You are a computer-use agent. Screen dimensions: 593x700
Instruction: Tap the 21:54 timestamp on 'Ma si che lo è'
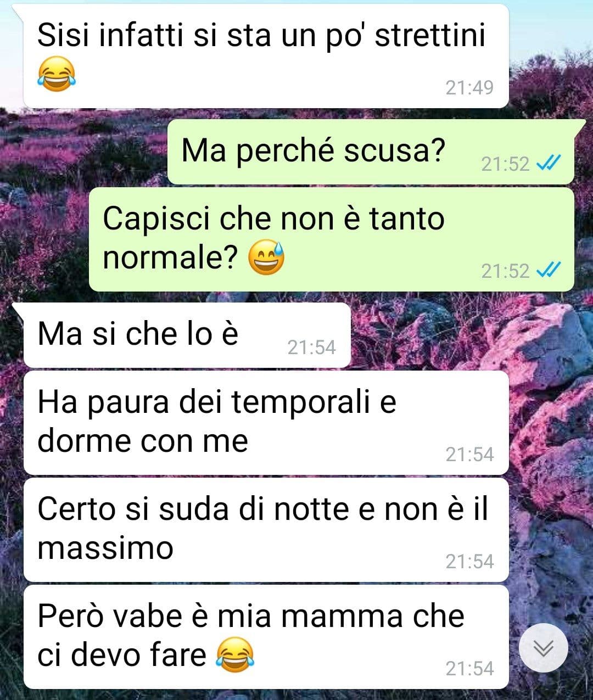(x=311, y=347)
